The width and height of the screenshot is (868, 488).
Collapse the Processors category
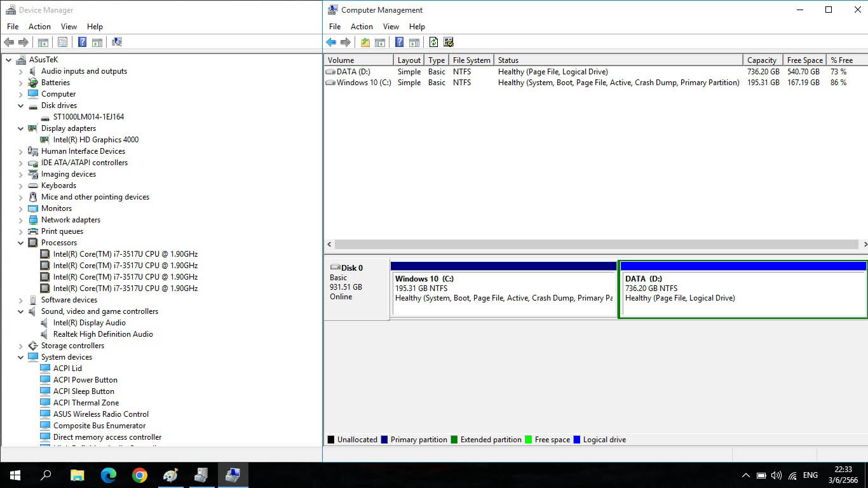[x=21, y=243]
